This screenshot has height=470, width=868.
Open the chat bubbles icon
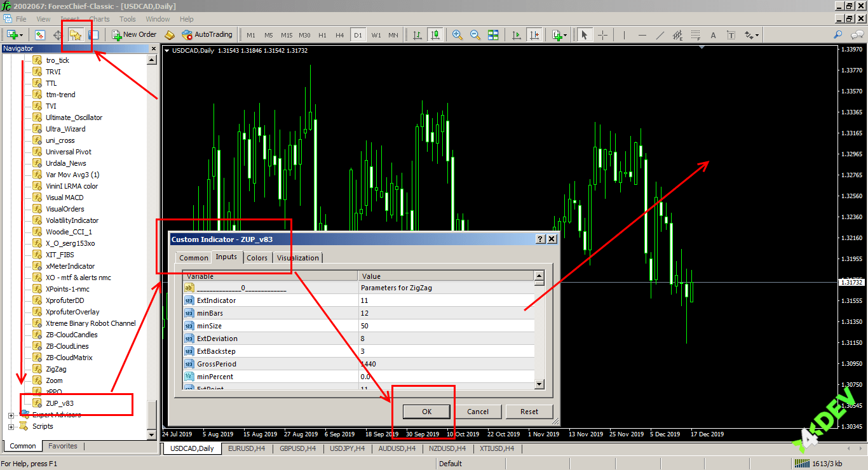(856, 35)
